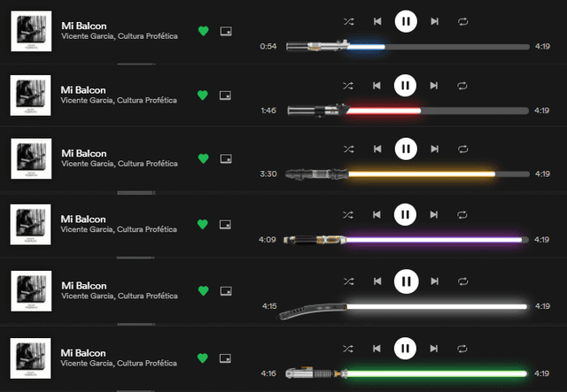Toggle repeat in the purple lightsaber row
Screen dimensions: 567x392
click(462, 214)
